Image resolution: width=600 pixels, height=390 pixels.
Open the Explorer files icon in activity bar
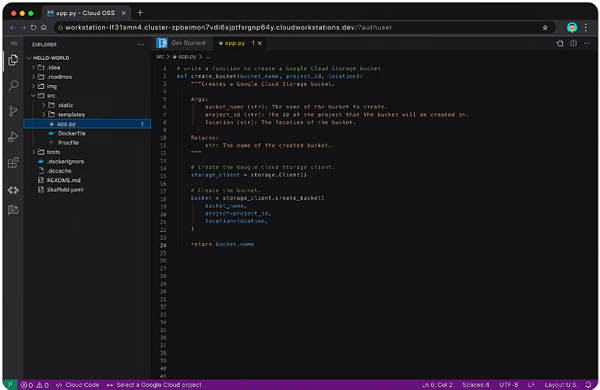pyautogui.click(x=13, y=60)
